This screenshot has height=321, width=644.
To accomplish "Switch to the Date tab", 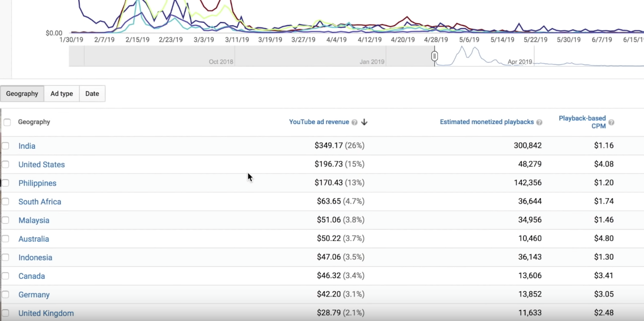I will tap(92, 94).
